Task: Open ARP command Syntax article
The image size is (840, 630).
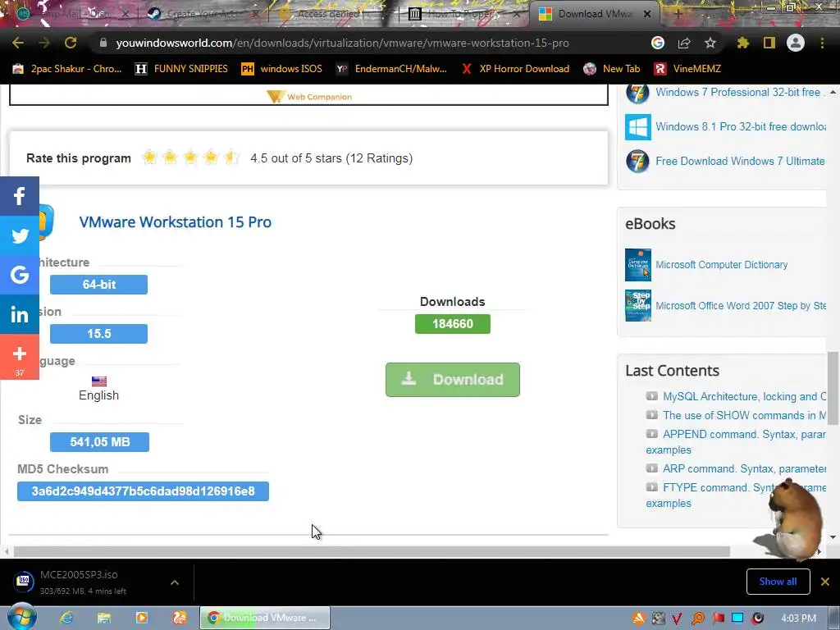Action: pos(744,468)
